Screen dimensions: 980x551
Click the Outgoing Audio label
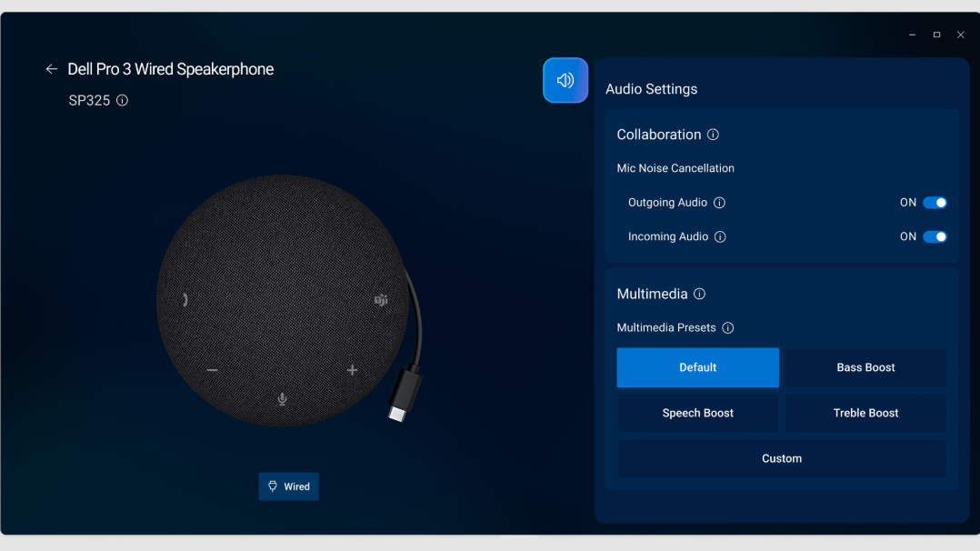[667, 203]
